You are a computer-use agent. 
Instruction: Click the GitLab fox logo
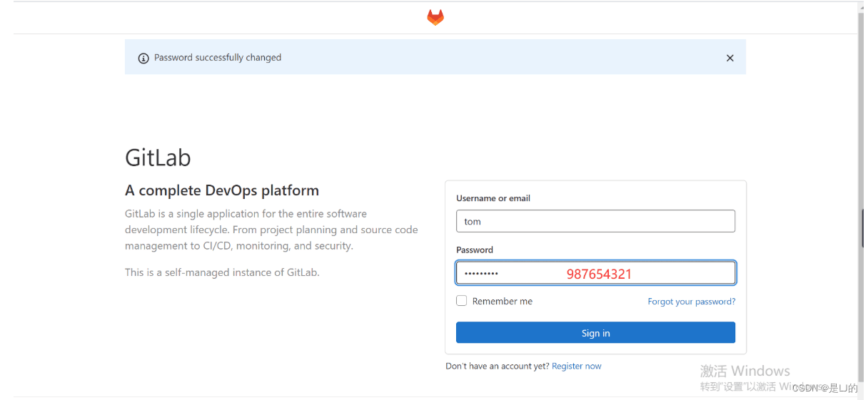[435, 17]
